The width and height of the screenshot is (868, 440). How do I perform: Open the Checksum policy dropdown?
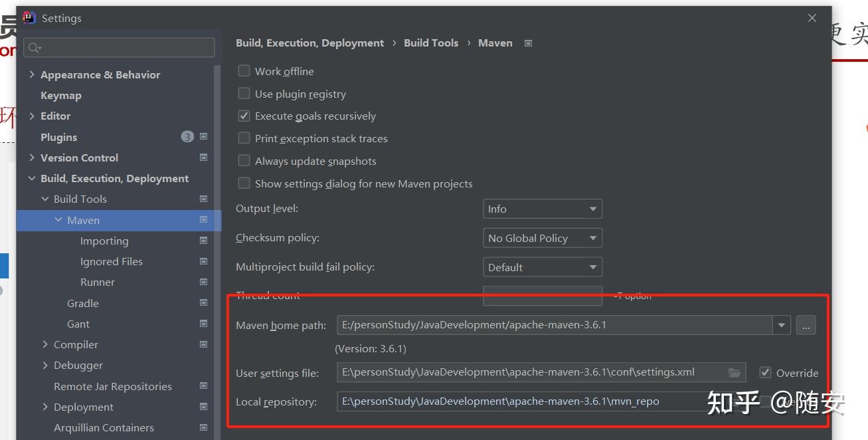542,238
